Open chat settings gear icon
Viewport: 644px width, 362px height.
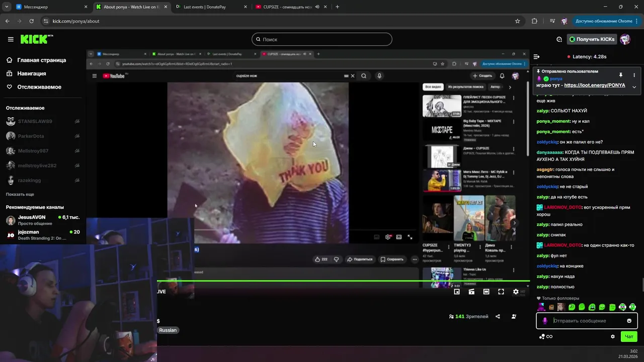[x=613, y=336]
